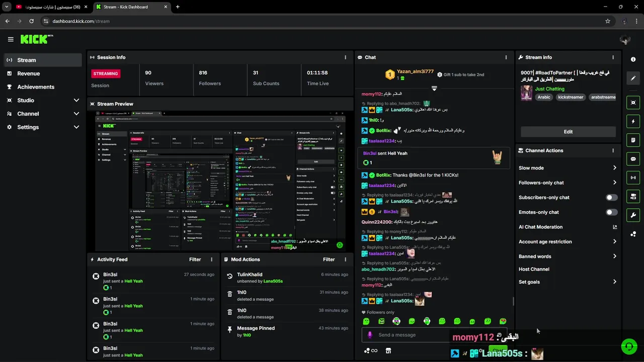Click the Hell Yeah gift emote in chat
The width and height of the screenshot is (644, 362).
(x=497, y=157)
